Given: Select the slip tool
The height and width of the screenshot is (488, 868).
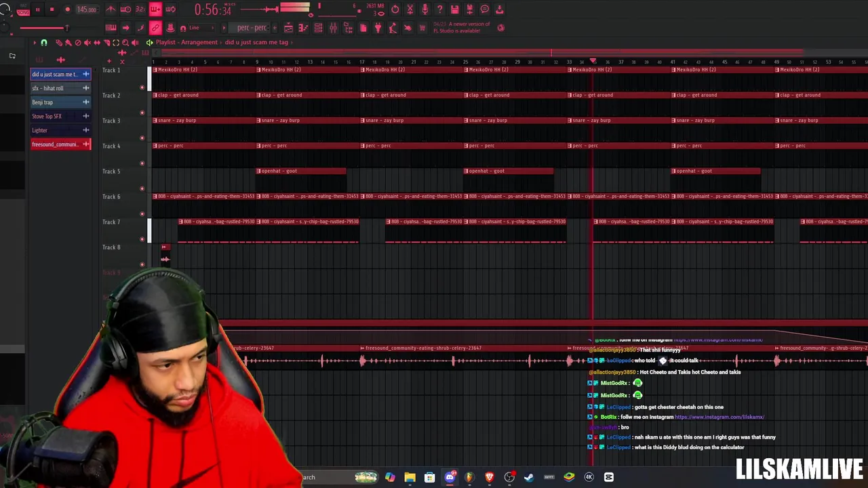Looking at the screenshot, I should tap(97, 43).
